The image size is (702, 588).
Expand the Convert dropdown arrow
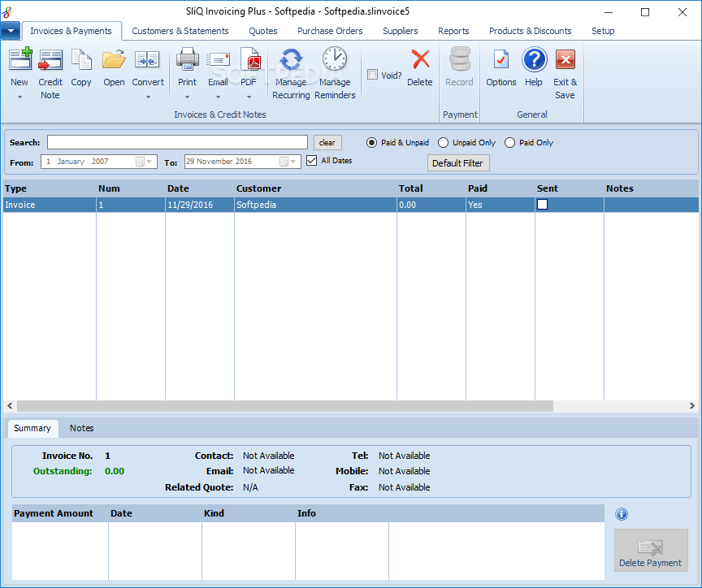click(x=148, y=97)
